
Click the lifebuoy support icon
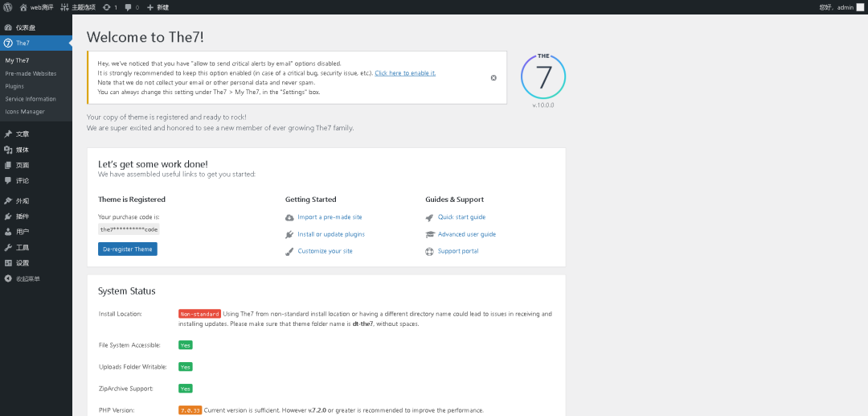pyautogui.click(x=429, y=252)
